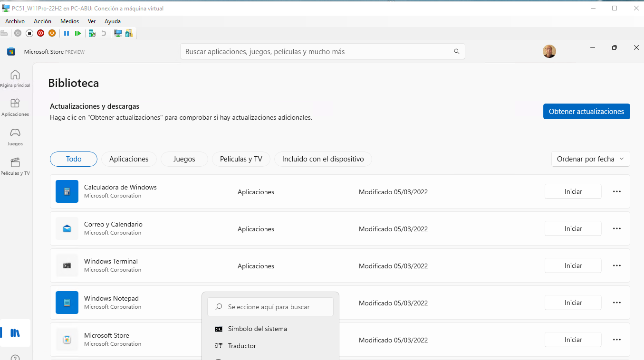Click the last icon in the VM toolbar
The image size is (644, 360).
coord(129,33)
